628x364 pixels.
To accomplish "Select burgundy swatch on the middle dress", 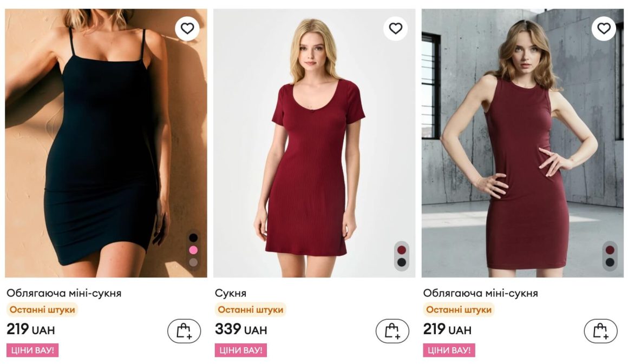I will tap(401, 250).
